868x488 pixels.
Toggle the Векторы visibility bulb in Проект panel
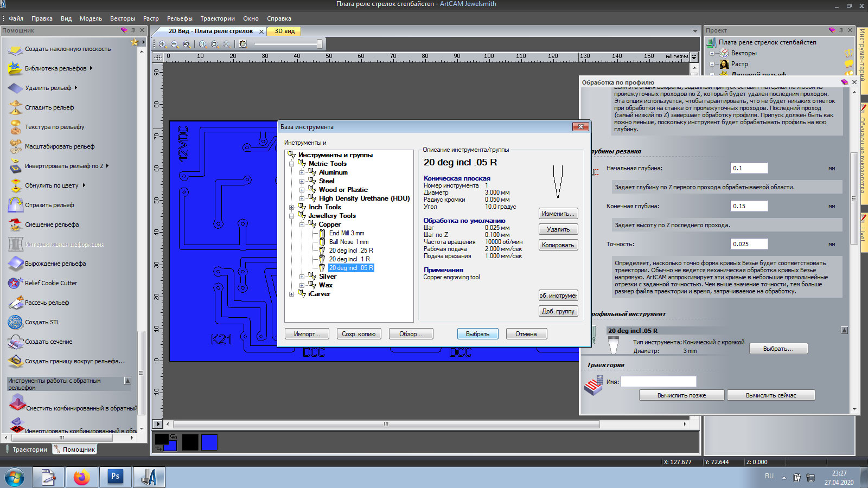click(848, 53)
